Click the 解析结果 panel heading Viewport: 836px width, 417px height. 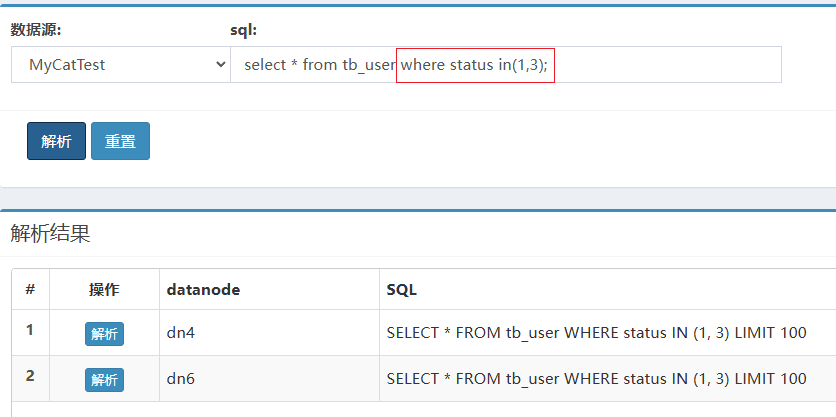coord(50,234)
